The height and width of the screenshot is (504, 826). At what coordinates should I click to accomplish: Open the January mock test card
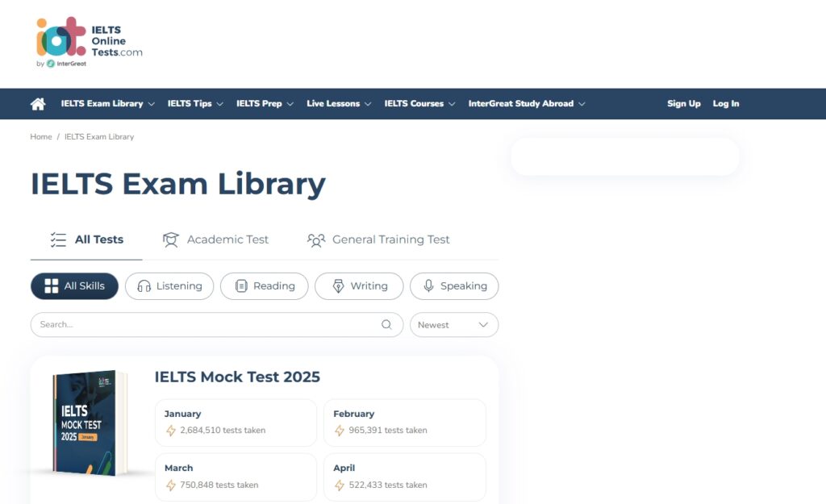(236, 423)
